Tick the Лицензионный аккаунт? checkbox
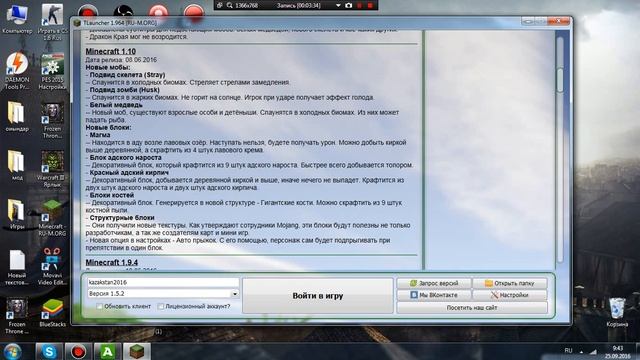 [161, 306]
